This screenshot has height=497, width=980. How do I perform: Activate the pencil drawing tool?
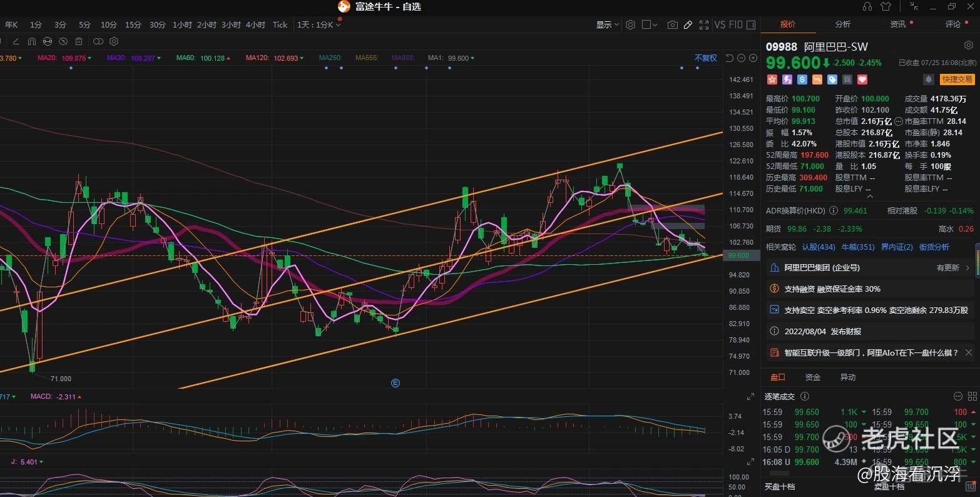pos(688,24)
